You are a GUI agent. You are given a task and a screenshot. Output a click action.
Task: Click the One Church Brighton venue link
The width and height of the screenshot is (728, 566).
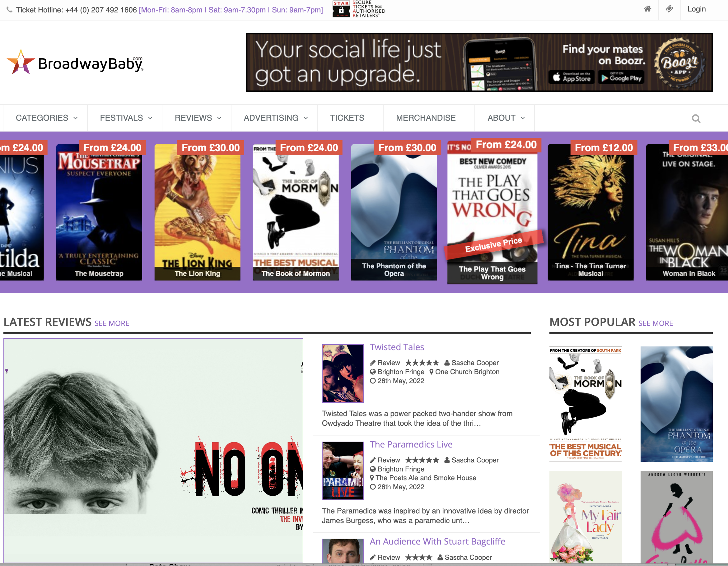[467, 372]
